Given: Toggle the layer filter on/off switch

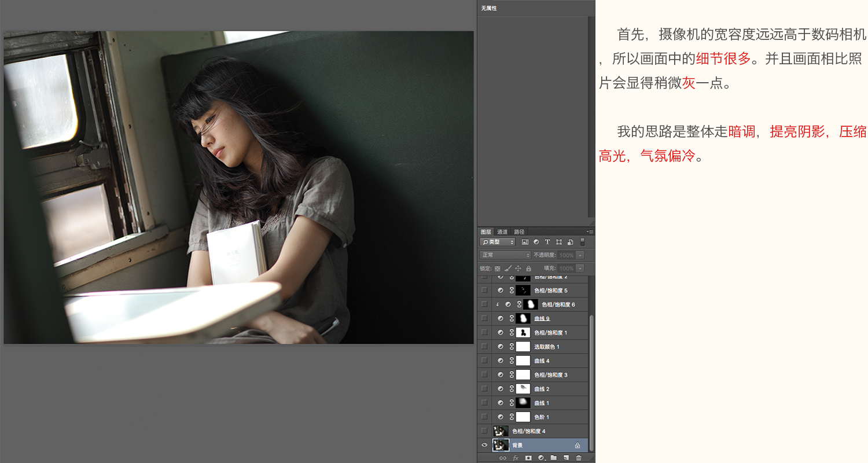Looking at the screenshot, I should pos(583,242).
